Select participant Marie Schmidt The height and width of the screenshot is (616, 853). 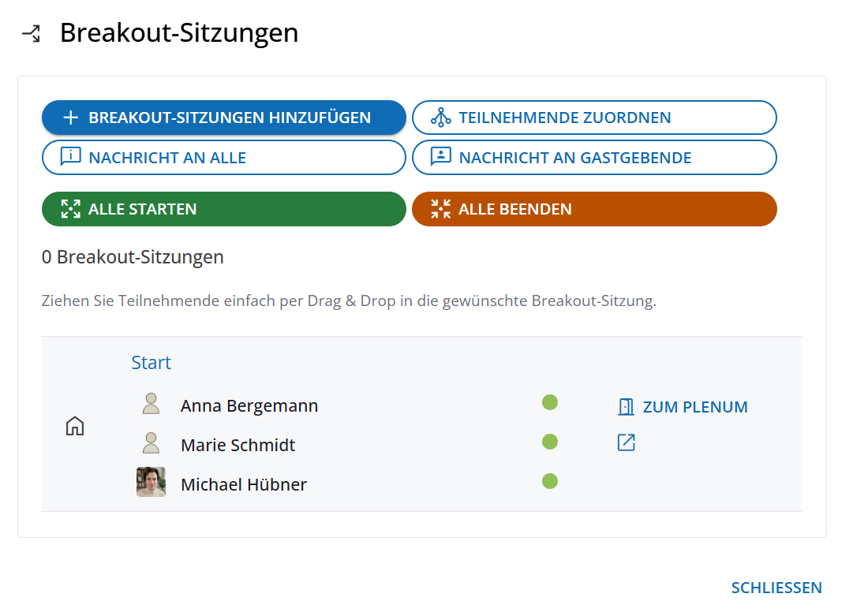pos(238,446)
